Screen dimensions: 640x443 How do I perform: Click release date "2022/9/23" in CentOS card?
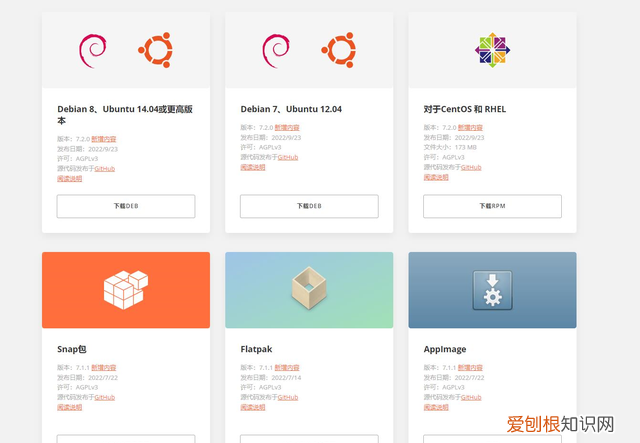click(469, 138)
